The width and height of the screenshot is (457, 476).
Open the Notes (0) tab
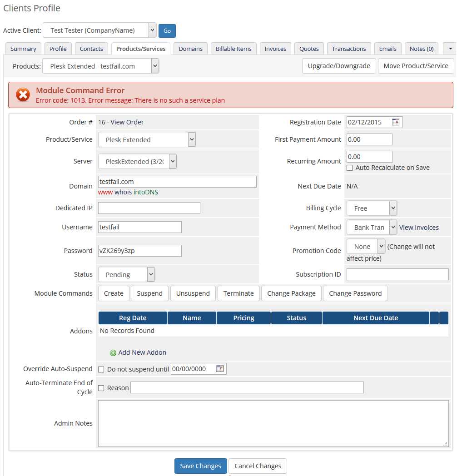pyautogui.click(x=422, y=49)
